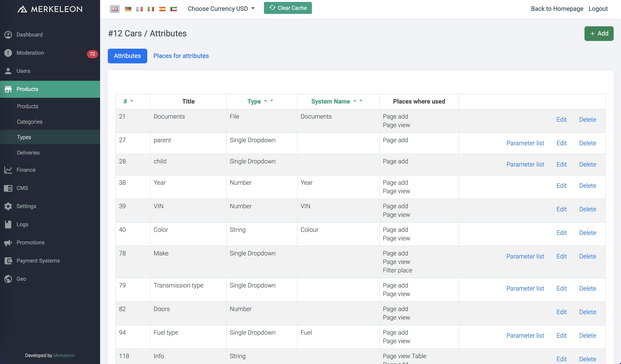The width and height of the screenshot is (621, 364).
Task: Edit the Transmission type attribute
Action: [561, 288]
